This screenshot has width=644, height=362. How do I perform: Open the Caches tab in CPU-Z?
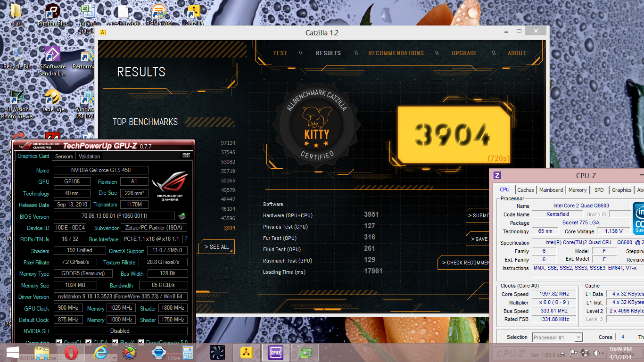click(x=526, y=190)
